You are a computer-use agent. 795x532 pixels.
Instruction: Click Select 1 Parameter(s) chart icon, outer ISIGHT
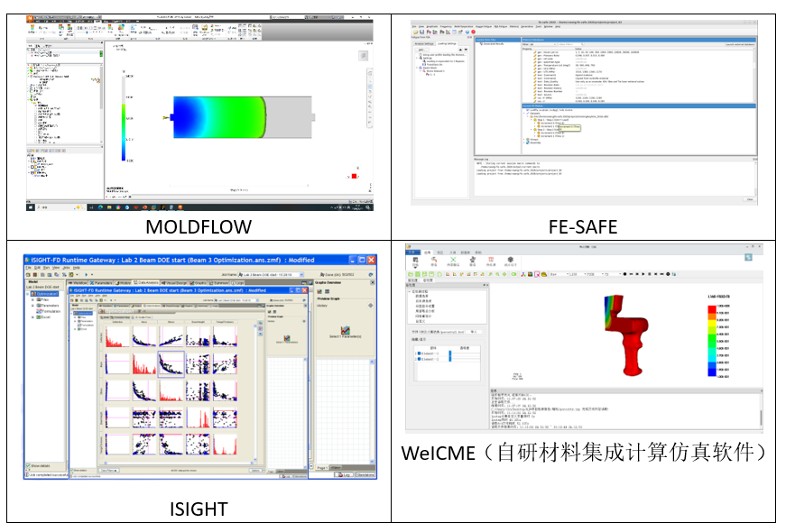click(346, 330)
